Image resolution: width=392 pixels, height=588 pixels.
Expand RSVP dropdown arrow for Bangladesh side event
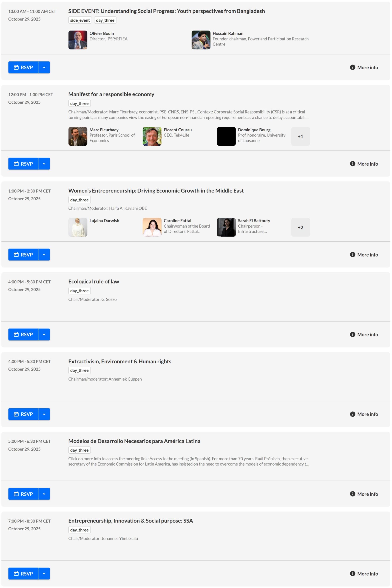click(44, 67)
